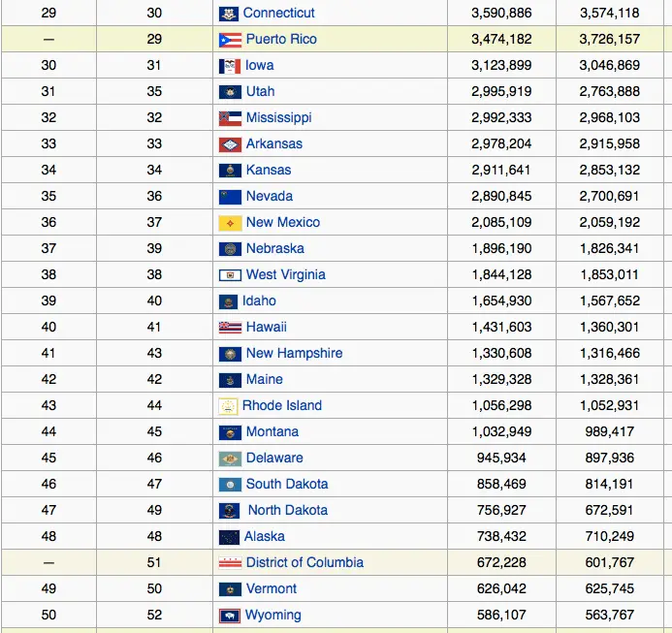Image resolution: width=672 pixels, height=633 pixels.
Task: Open the Alaska article link
Action: coord(265,537)
